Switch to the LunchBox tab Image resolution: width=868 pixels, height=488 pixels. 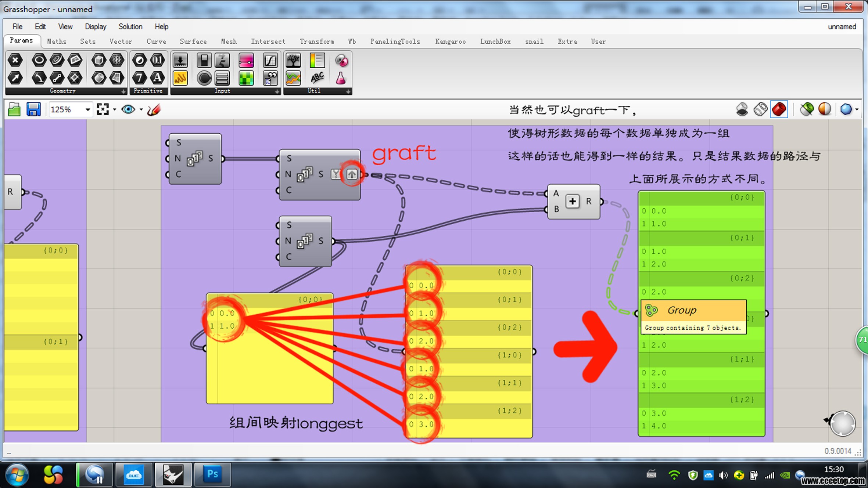pos(495,41)
